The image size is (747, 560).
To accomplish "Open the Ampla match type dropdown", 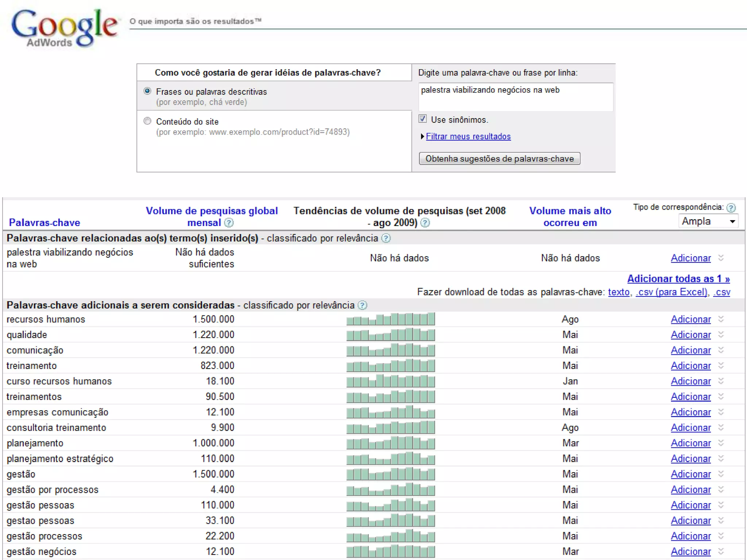I will [708, 221].
